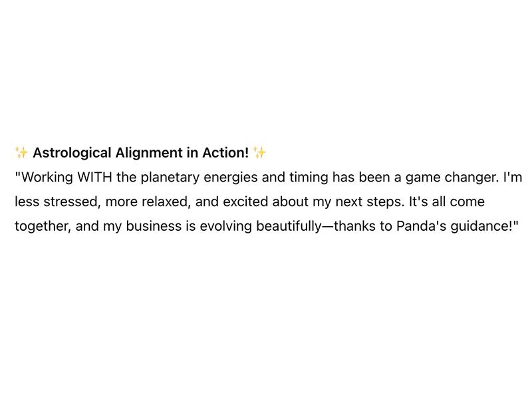
Task: Select the word 'Working' in the quote
Action: (x=47, y=178)
